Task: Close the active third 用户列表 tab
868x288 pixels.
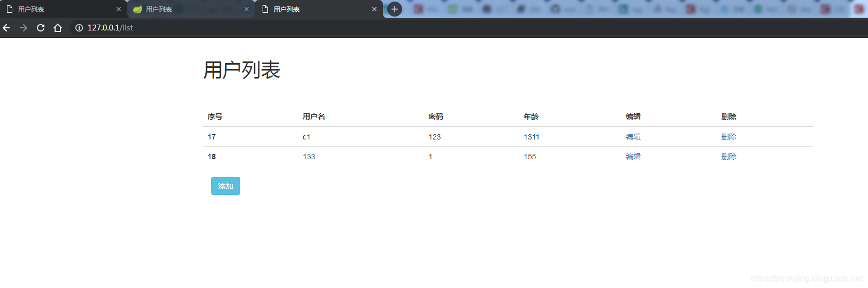Action: pyautogui.click(x=374, y=9)
